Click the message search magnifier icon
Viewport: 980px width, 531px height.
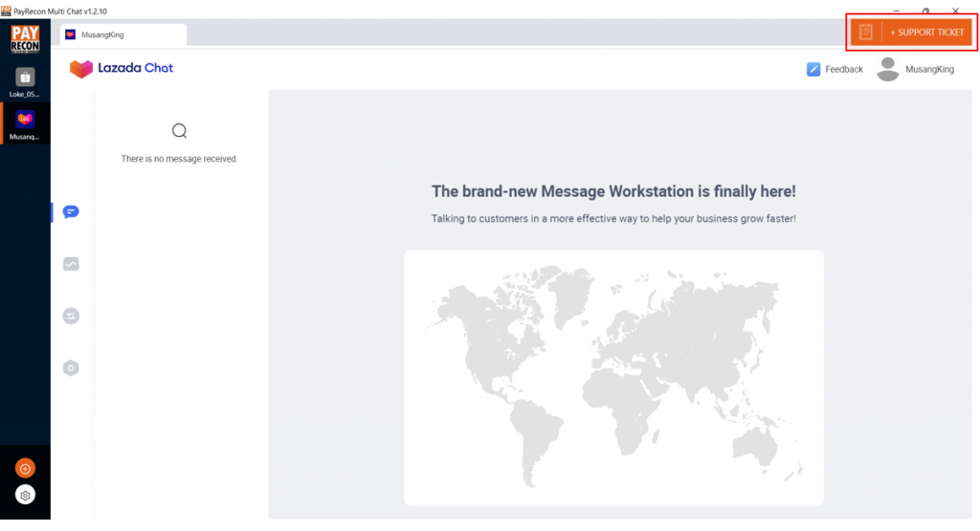179,130
